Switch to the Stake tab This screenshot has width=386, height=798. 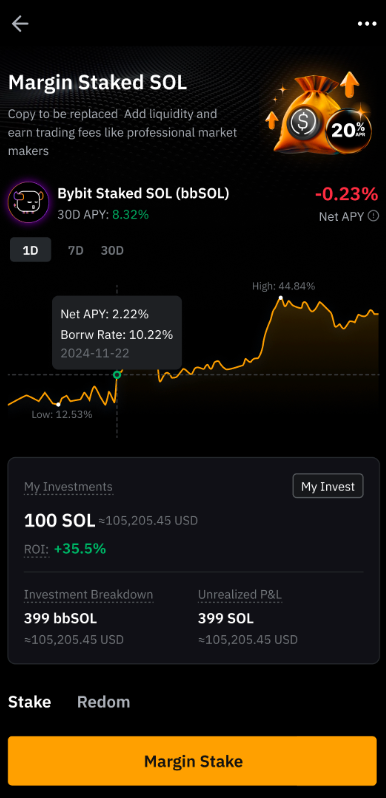coord(30,702)
